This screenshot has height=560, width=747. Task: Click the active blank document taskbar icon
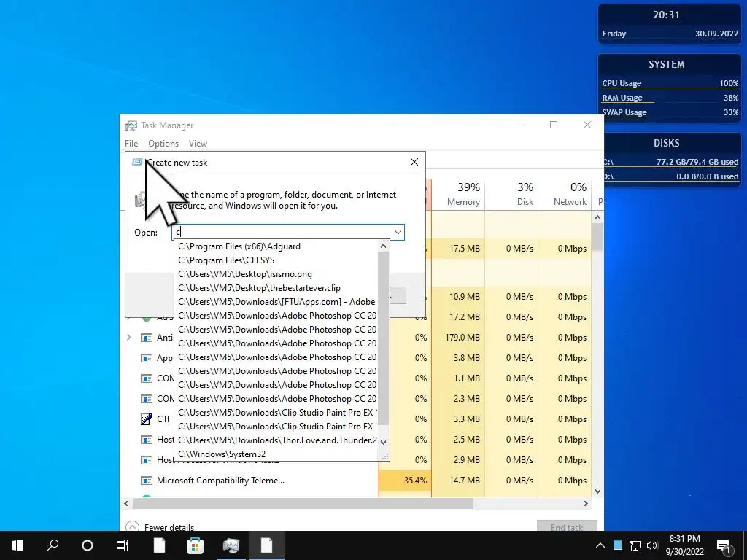click(266, 545)
